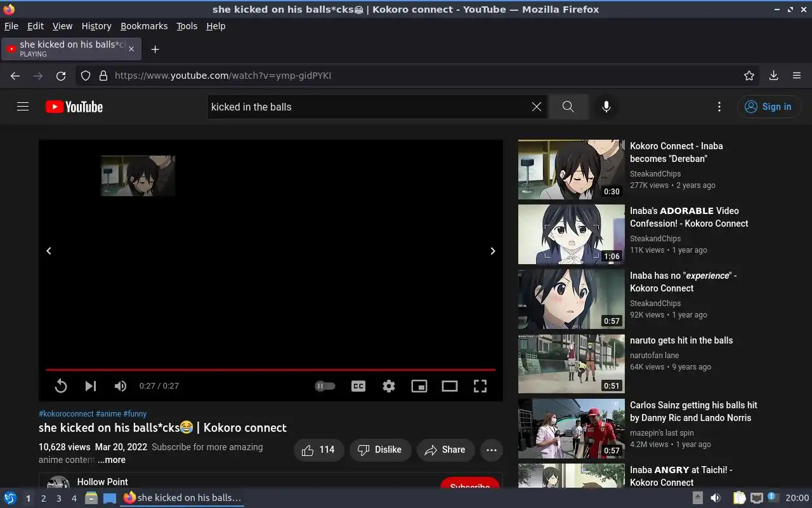This screenshot has width=812, height=508.
Task: Switch to workspace 2 in taskbar
Action: tap(43, 498)
